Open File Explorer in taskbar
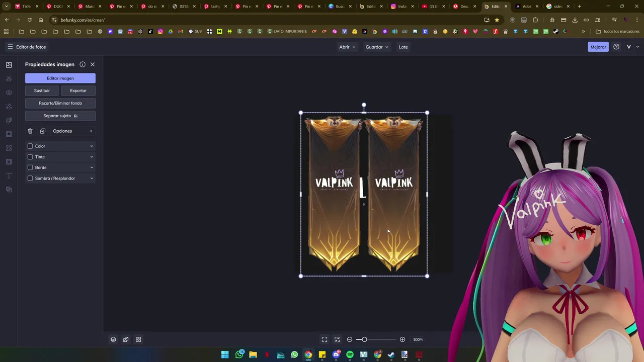The width and height of the screenshot is (644, 362). [253, 354]
